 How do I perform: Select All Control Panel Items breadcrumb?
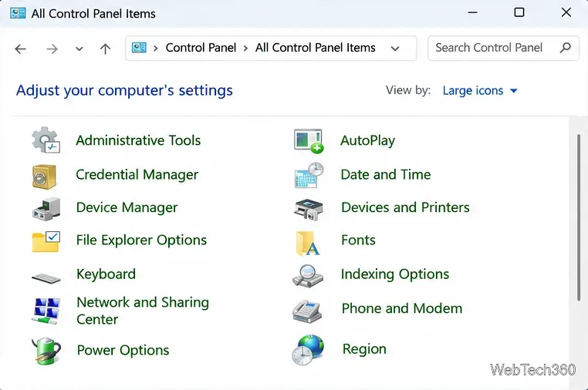[x=316, y=48]
